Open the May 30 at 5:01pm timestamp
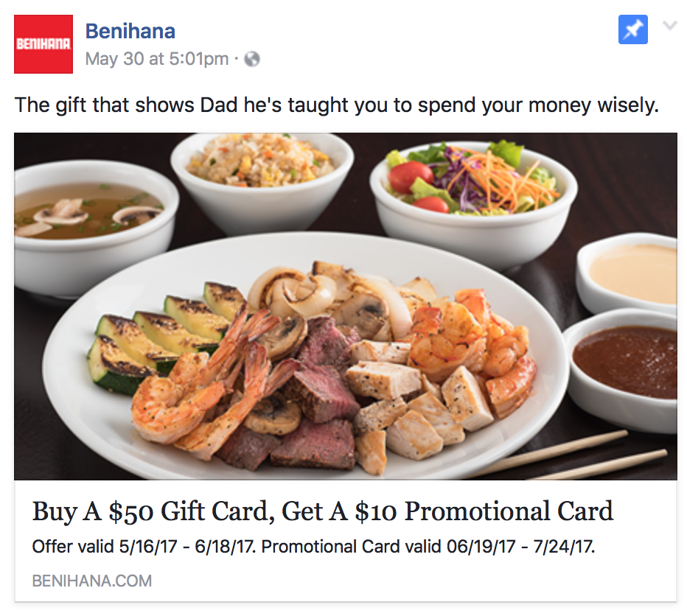 tap(157, 59)
